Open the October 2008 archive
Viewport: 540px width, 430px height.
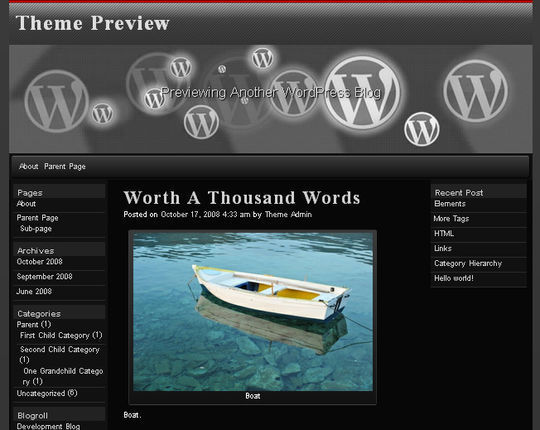[x=40, y=262]
